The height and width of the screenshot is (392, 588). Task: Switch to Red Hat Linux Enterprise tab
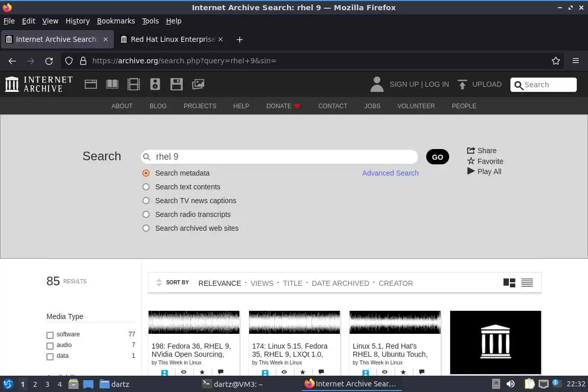[171, 39]
